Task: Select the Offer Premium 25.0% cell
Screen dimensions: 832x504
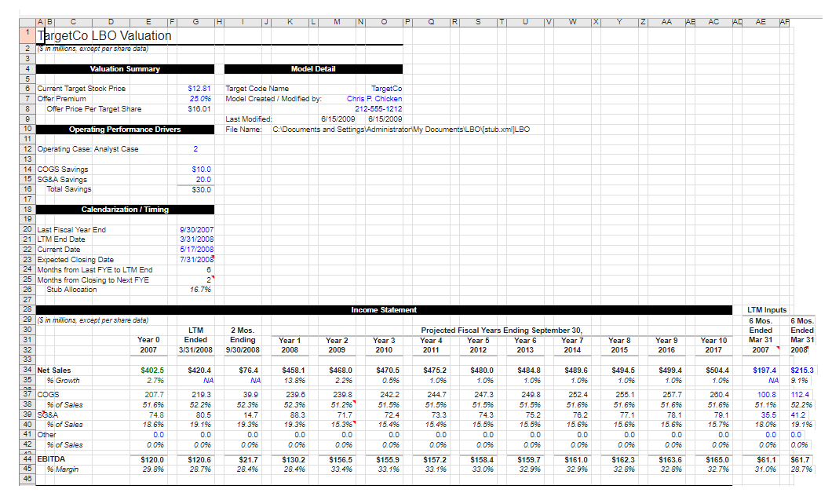Action: click(198, 99)
